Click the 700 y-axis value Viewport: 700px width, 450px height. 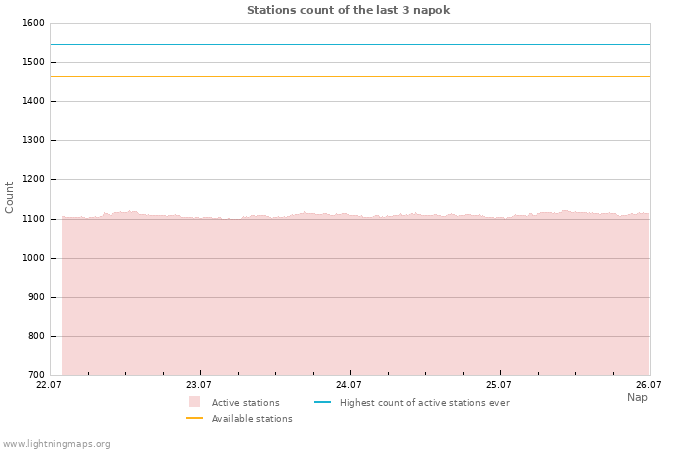(36, 375)
